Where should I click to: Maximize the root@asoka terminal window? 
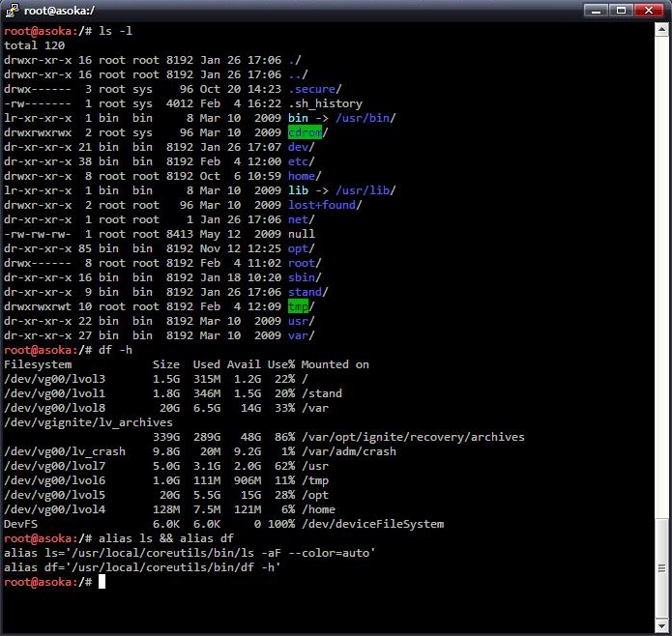[621, 10]
